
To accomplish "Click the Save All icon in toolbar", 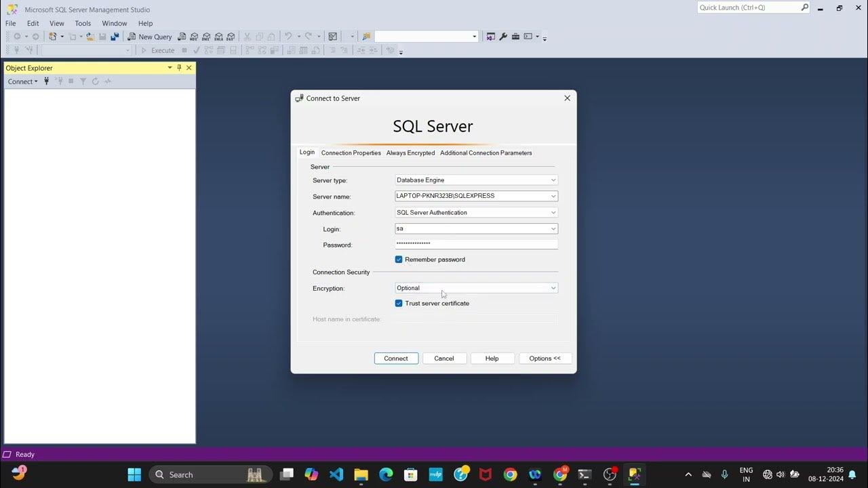I will 115,37.
